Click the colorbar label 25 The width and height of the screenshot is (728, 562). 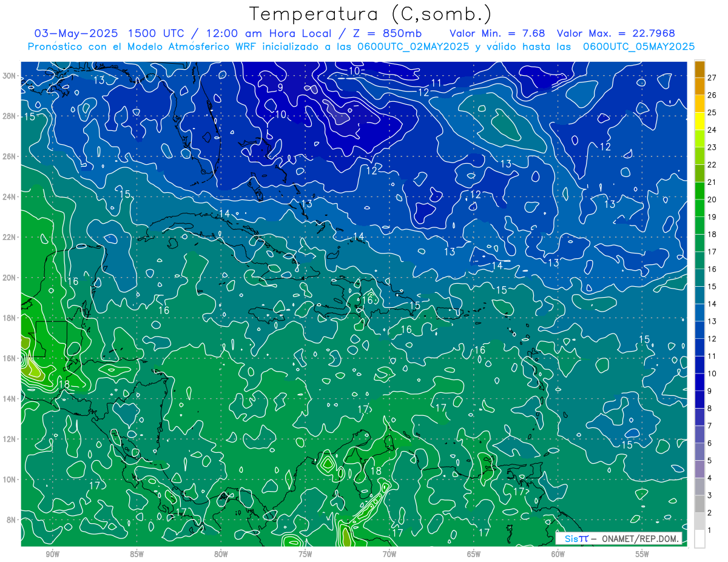[712, 112]
